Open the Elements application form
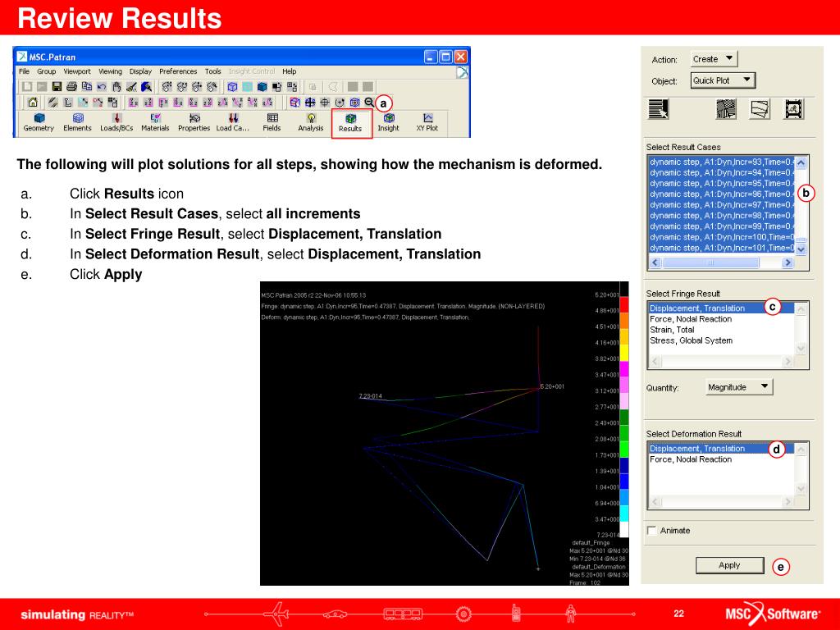 coord(78,122)
